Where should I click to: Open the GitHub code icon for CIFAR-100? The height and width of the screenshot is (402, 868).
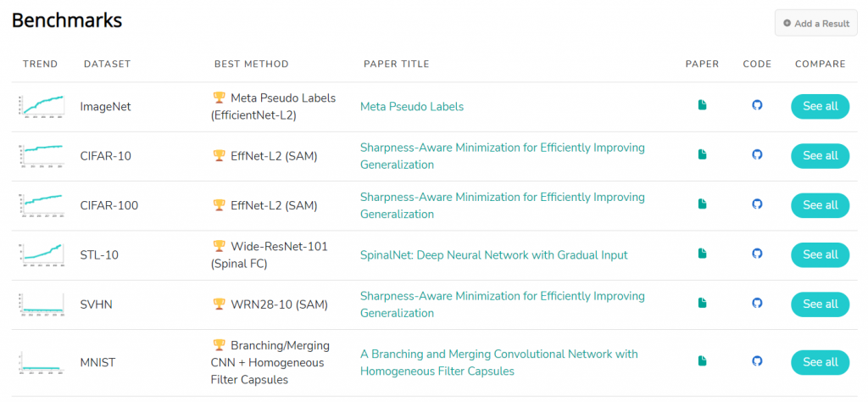tap(757, 204)
